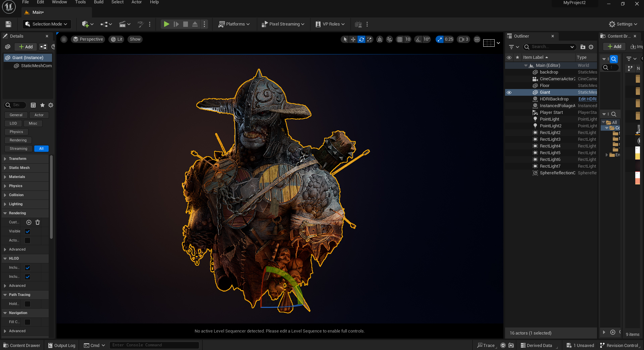Activate the Translate gizmo tool
The image size is (644, 350).
point(353,39)
